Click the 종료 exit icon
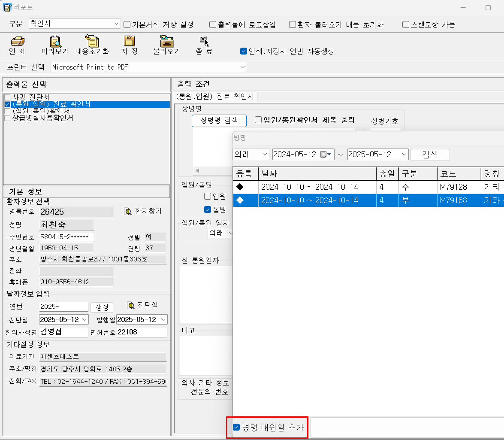Screen dimensions: 504x440 pos(204,42)
